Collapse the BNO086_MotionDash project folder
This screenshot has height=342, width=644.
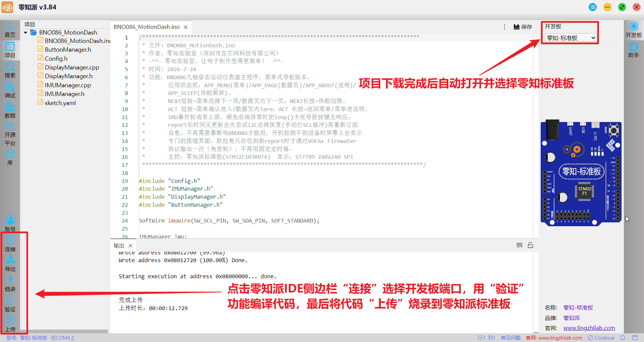[x=25, y=33]
